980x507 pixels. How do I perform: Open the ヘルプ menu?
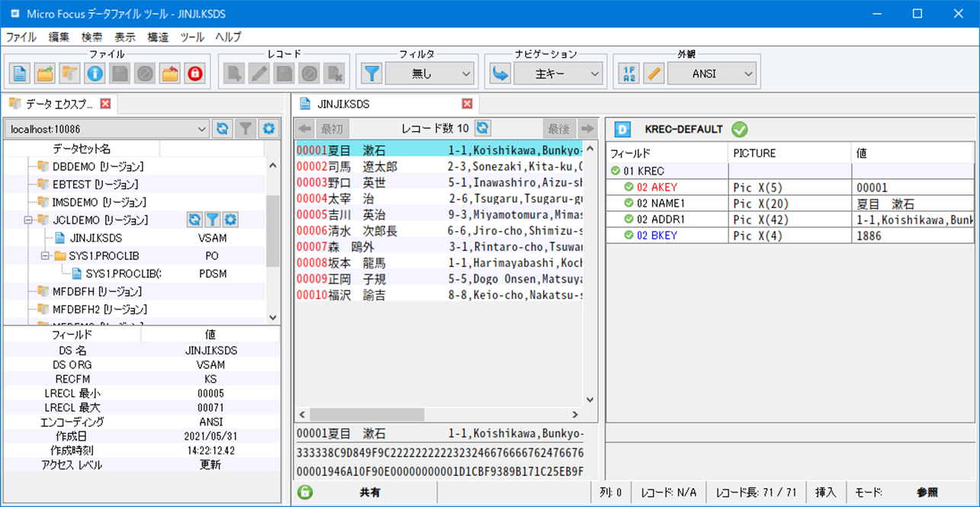point(228,37)
